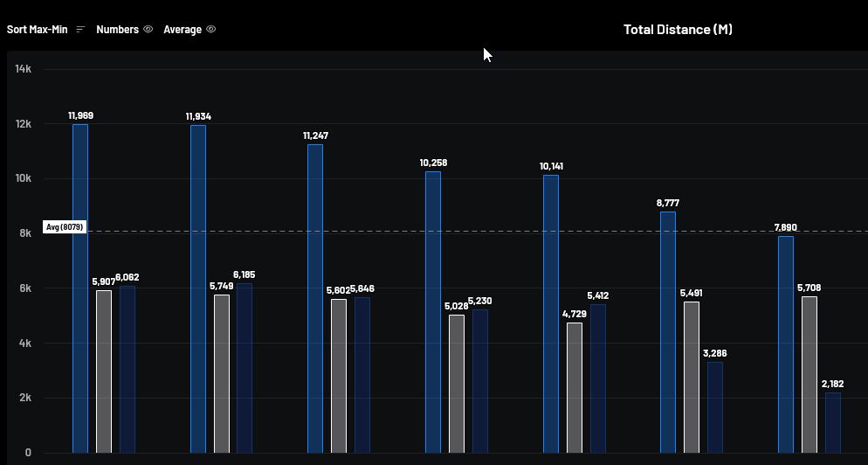Click the Avg (8079) marker label

[x=65, y=226]
